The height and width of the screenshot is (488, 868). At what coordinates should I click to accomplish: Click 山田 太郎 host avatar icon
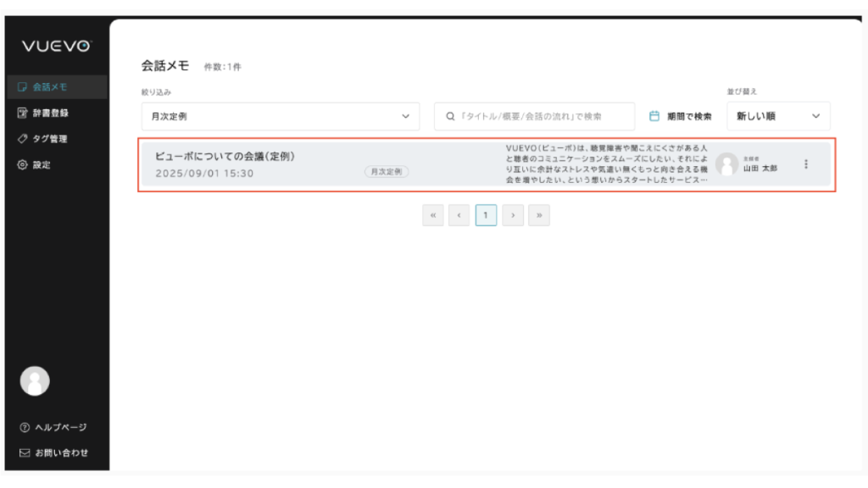coord(726,164)
